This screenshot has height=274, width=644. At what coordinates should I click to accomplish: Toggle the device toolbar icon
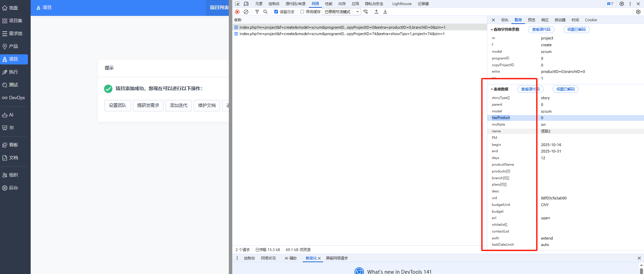(246, 4)
